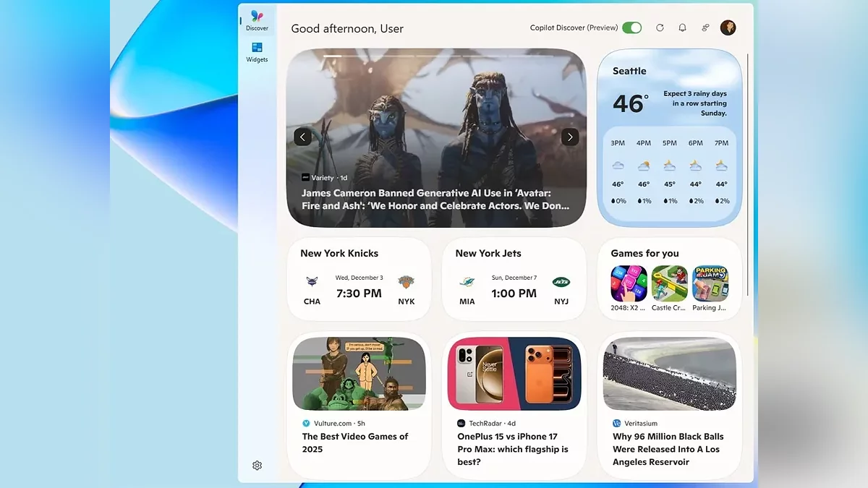Click the 46° current temperature

[x=630, y=103]
